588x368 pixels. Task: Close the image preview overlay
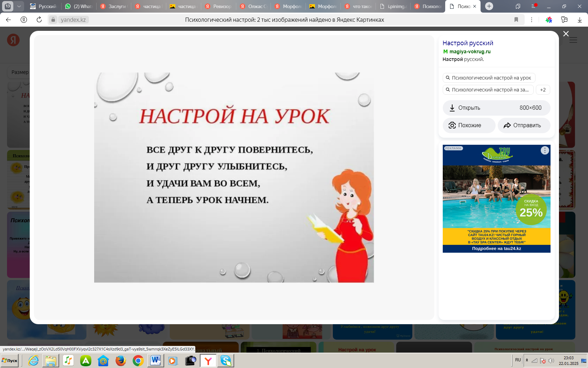566,34
